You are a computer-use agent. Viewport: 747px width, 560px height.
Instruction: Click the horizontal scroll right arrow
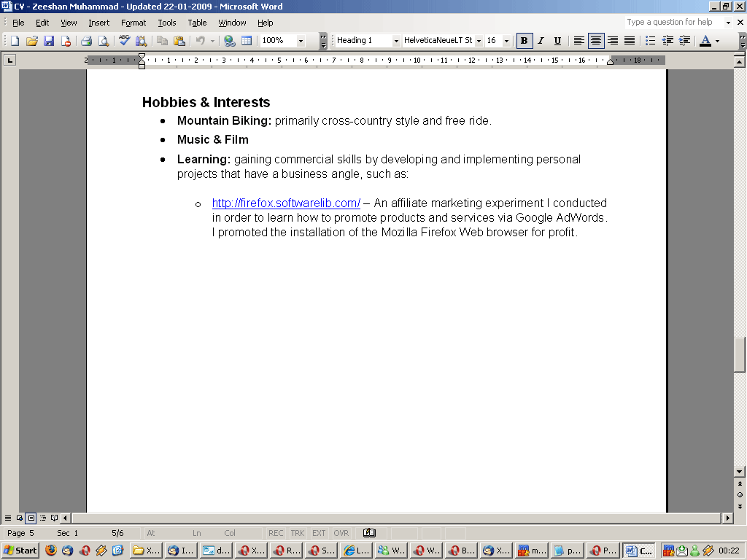[727, 518]
